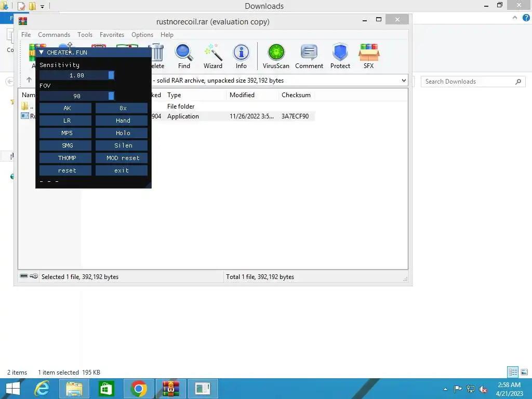Open File Explorer from the taskbar
Screen dimensions: 532x399
tap(74, 389)
